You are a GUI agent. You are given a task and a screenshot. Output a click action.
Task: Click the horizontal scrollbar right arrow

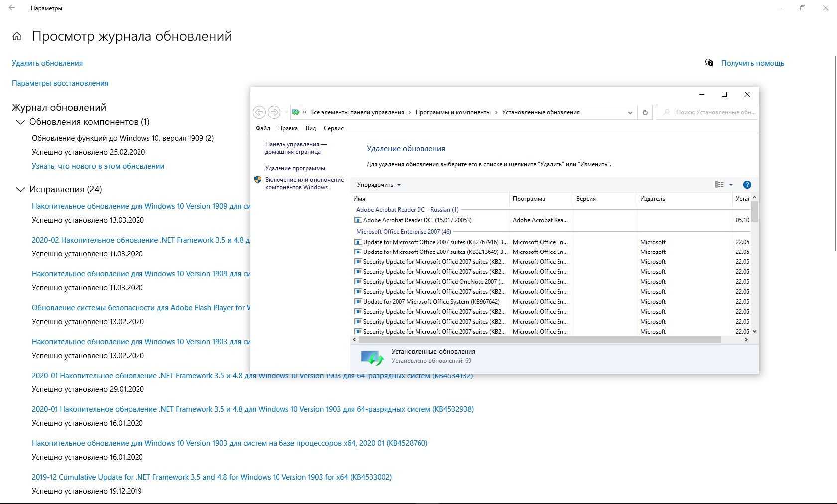746,340
